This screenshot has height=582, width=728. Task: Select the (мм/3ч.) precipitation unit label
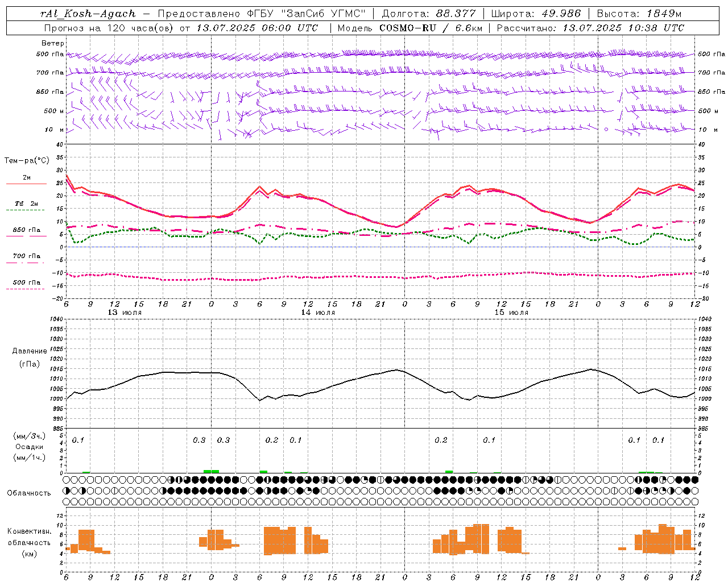(x=30, y=436)
